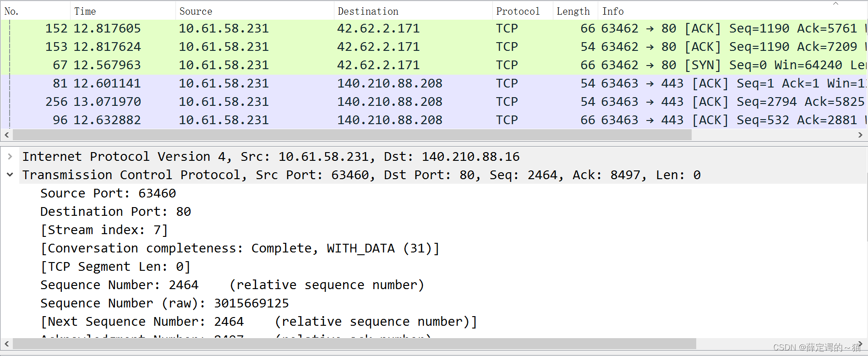Select packet number 96 row
Screen dimensions: 868x356
point(434,120)
